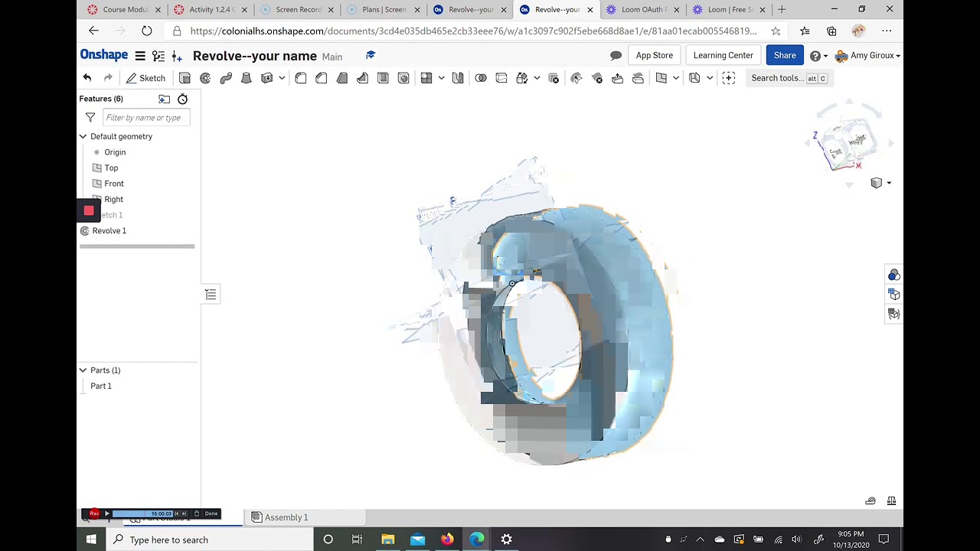The image size is (980, 551).
Task: Expand the pattern tool dropdown arrow
Action: pyautogui.click(x=441, y=78)
